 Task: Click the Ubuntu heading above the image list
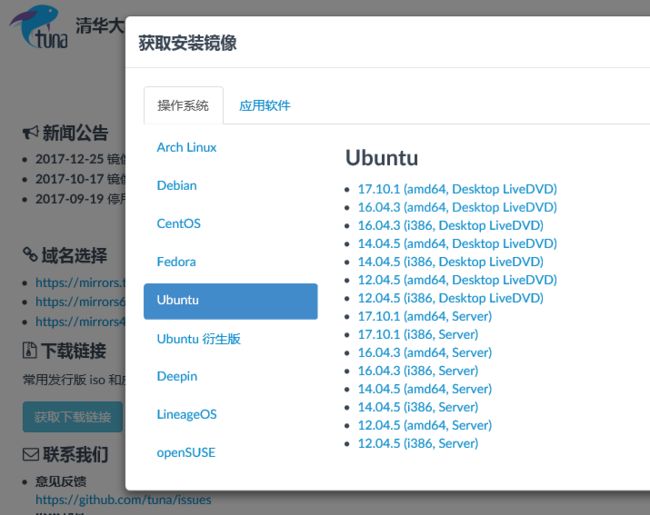(x=382, y=158)
